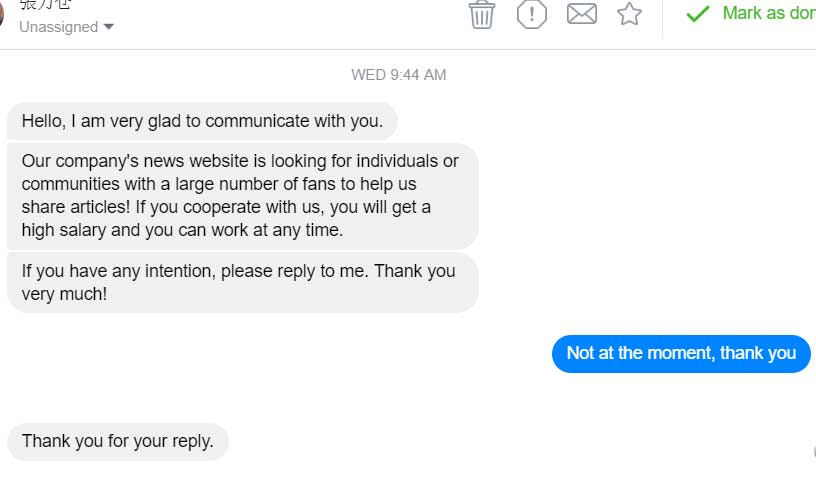Select the "If you have any intention" message
This screenshot has height=504, width=816.
(x=240, y=282)
